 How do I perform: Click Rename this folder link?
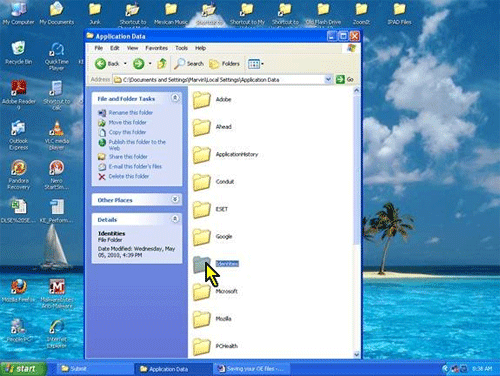coord(131,113)
